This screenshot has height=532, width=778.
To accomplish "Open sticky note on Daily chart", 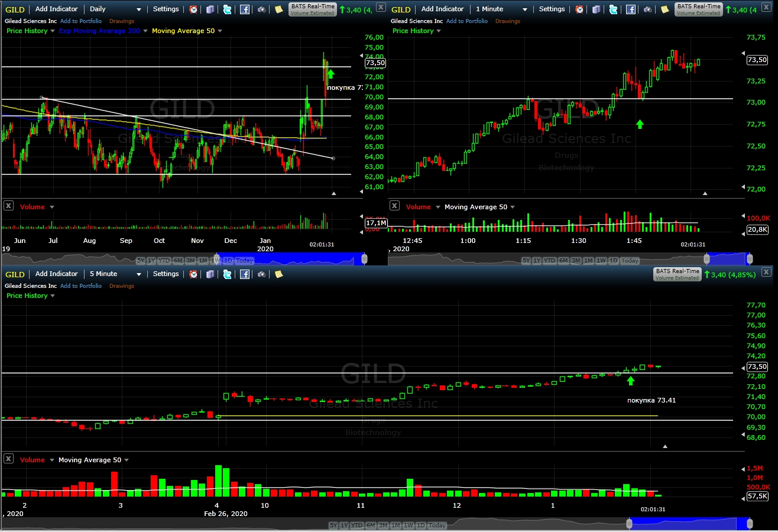I will click(x=279, y=9).
